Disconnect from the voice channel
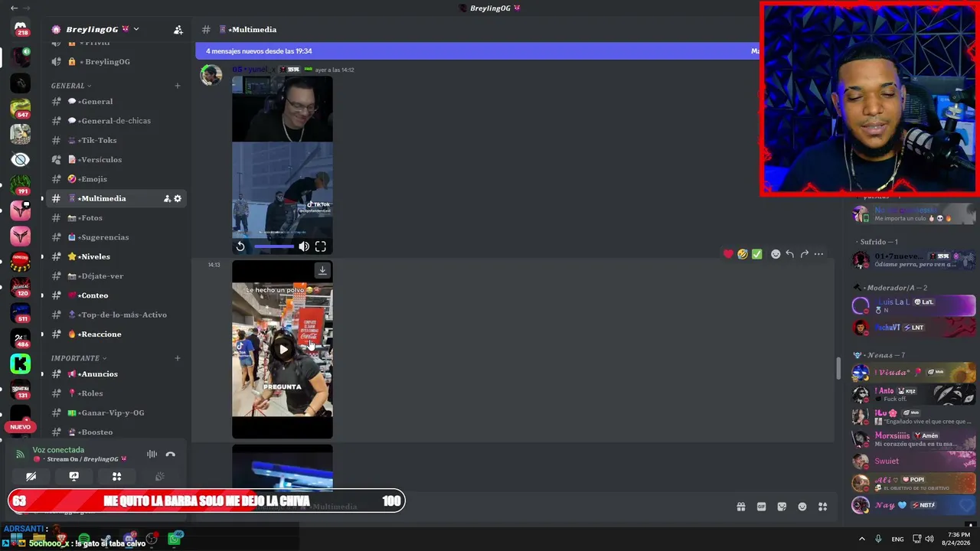The image size is (980, 551). click(x=171, y=455)
